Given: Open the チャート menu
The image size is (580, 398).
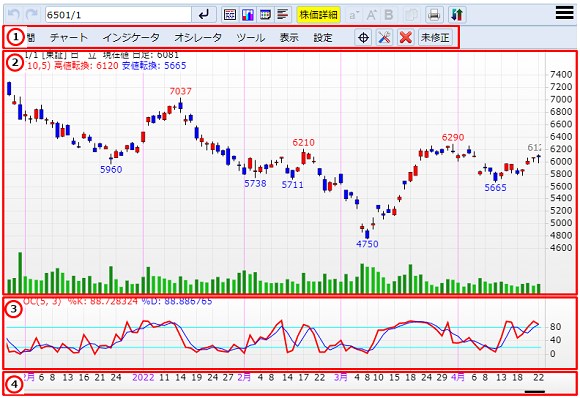Looking at the screenshot, I should click(69, 37).
